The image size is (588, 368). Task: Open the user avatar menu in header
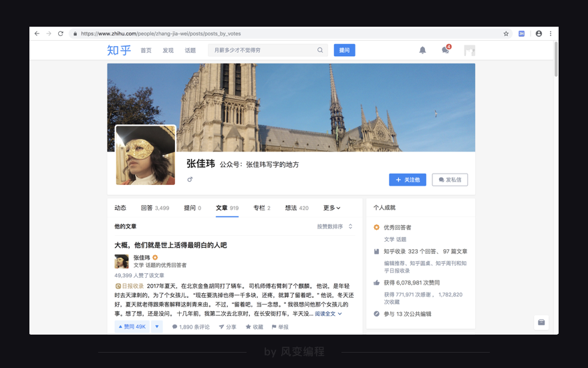click(470, 50)
